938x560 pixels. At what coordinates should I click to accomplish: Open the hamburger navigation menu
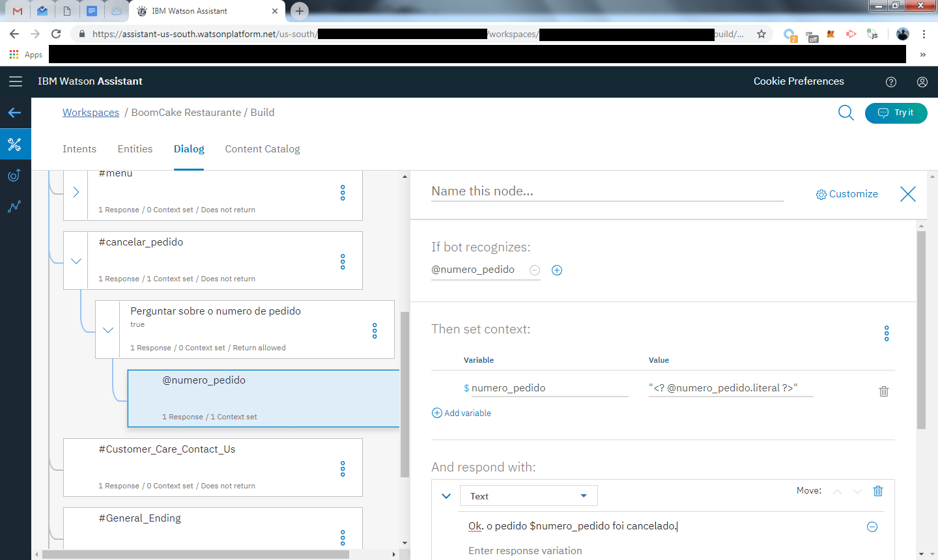click(16, 81)
